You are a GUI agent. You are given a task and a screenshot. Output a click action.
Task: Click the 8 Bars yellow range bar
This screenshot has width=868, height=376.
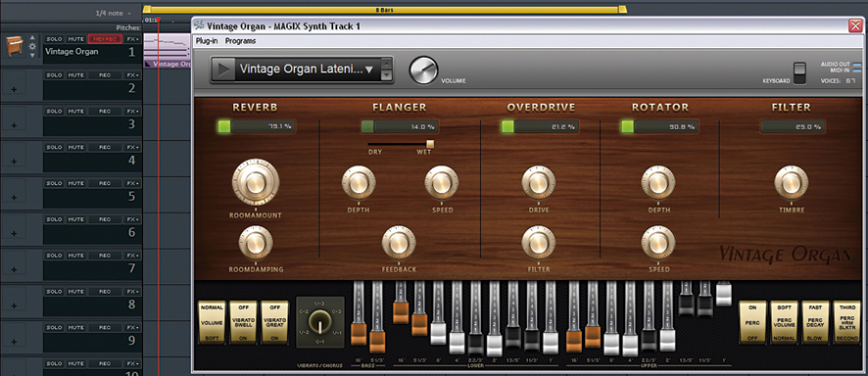pos(384,10)
